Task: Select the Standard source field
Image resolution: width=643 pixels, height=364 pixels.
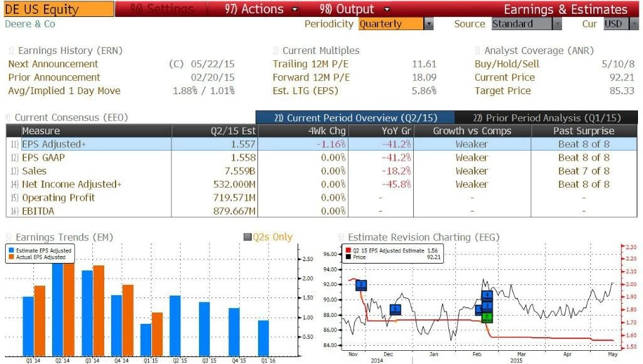Action: point(522,24)
